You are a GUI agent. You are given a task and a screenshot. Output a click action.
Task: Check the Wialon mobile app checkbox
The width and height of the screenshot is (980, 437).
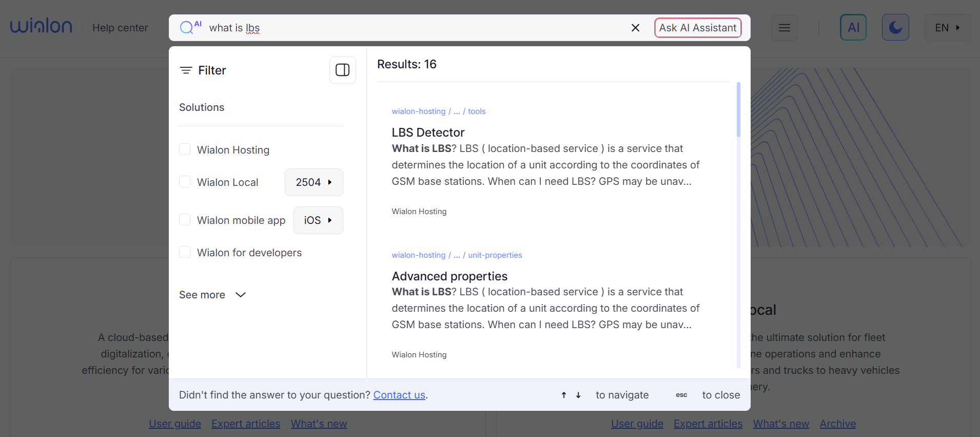click(185, 220)
